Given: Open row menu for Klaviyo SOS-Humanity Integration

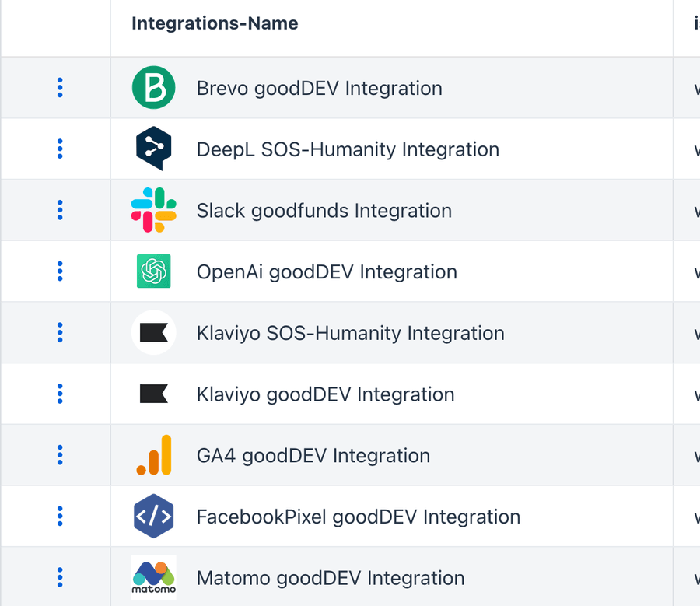Looking at the screenshot, I should [x=60, y=332].
